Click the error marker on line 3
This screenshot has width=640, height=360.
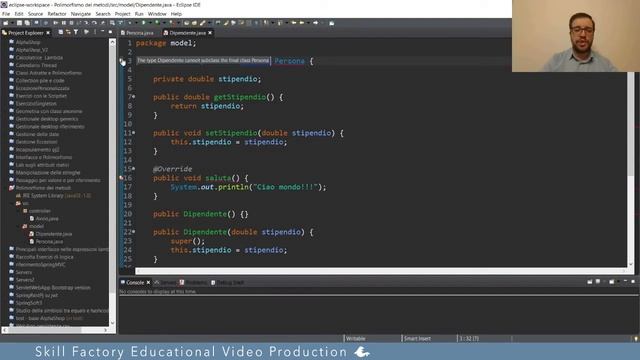pyautogui.click(x=122, y=61)
